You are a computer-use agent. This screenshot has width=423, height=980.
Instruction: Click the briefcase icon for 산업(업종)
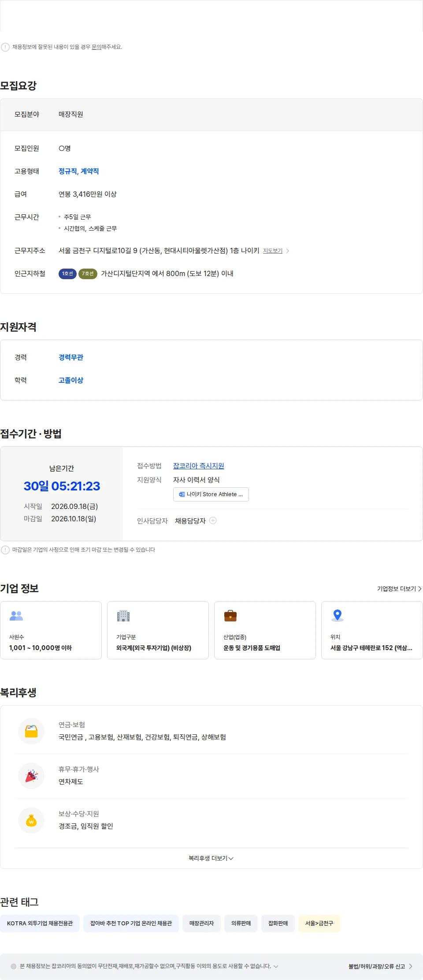pyautogui.click(x=230, y=616)
